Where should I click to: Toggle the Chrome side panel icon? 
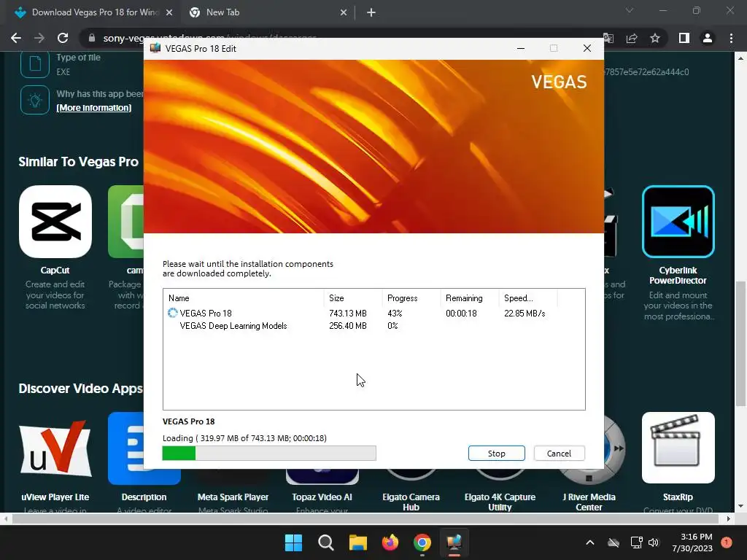tap(684, 38)
